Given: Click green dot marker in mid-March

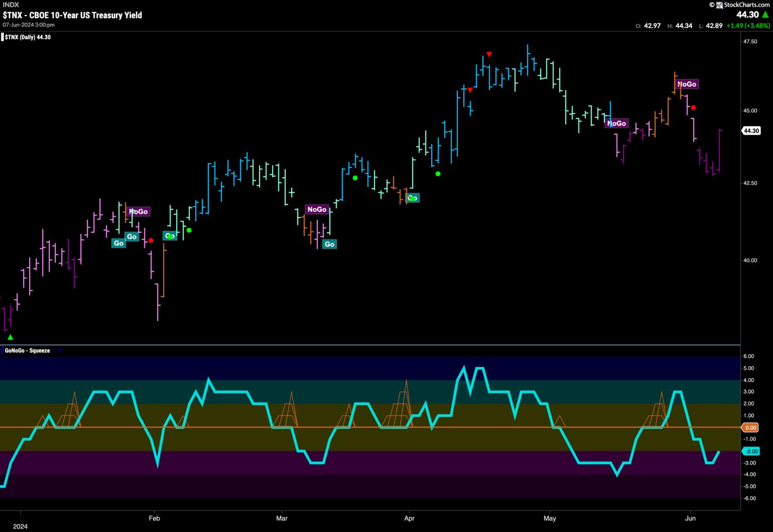Looking at the screenshot, I should coord(355,178).
